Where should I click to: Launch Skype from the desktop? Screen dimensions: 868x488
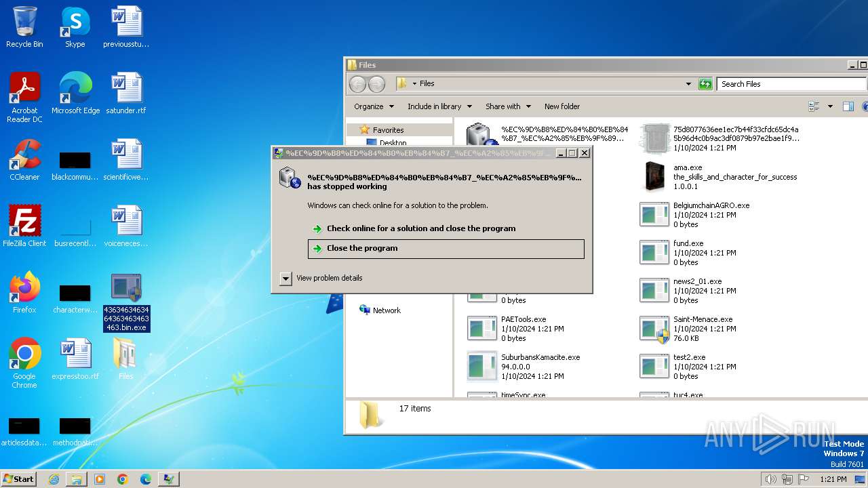[75, 27]
